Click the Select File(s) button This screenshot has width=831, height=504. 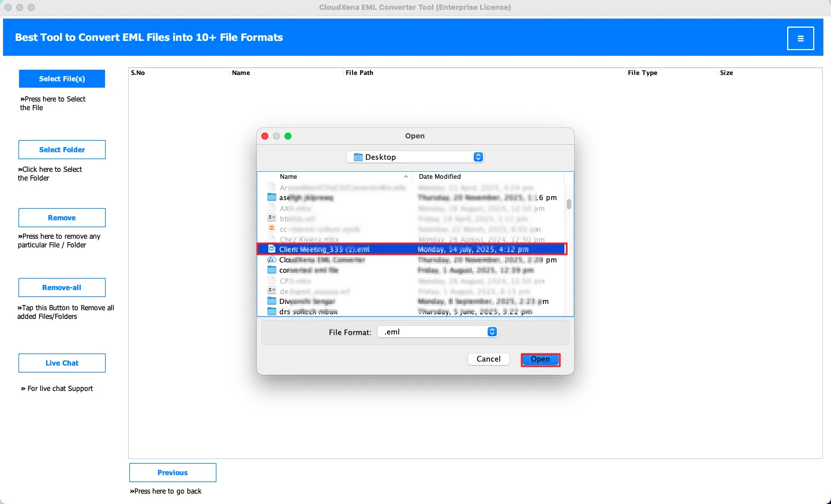(62, 79)
